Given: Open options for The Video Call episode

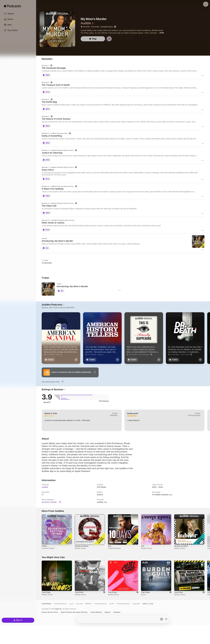Looking at the screenshot, I should tap(202, 214).
